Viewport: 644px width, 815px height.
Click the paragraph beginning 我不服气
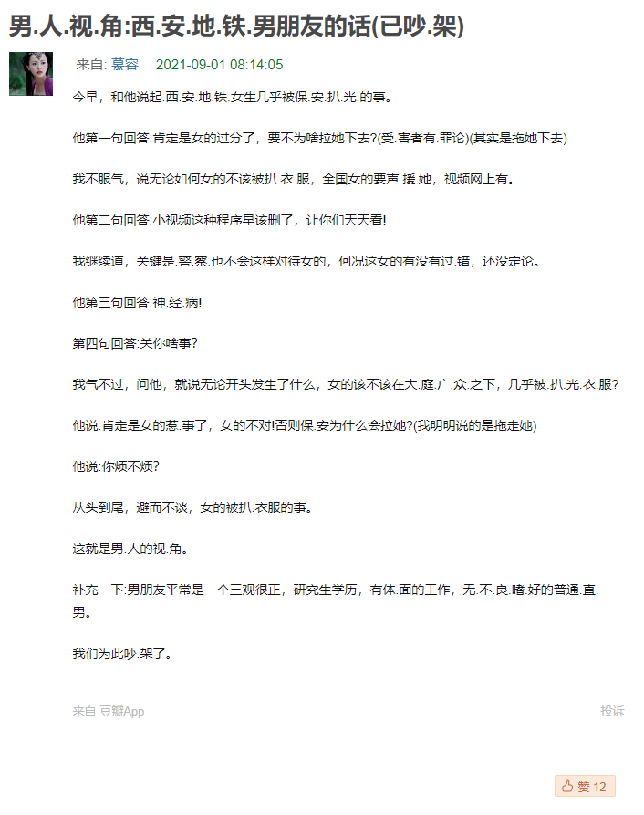click(294, 179)
